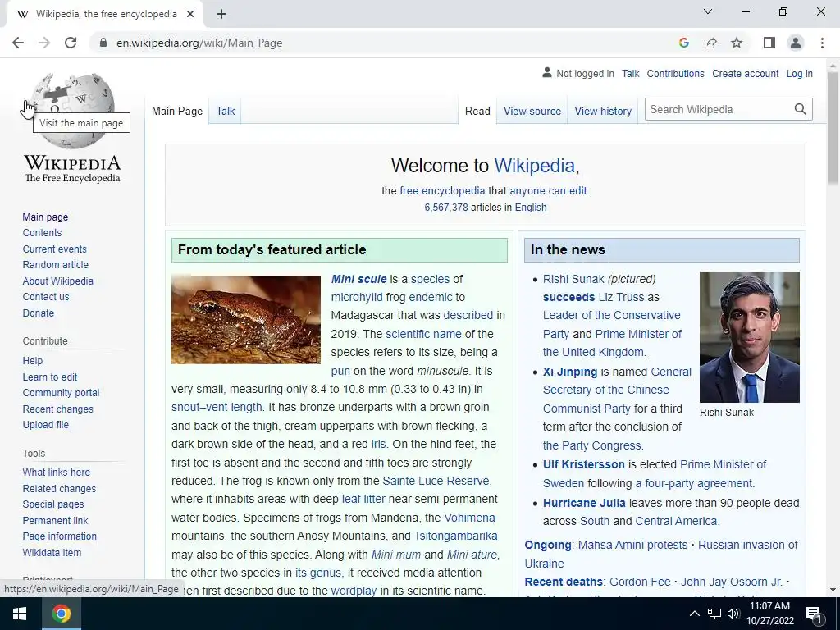Open a new tab with plus icon
The height and width of the screenshot is (630, 840).
click(221, 14)
